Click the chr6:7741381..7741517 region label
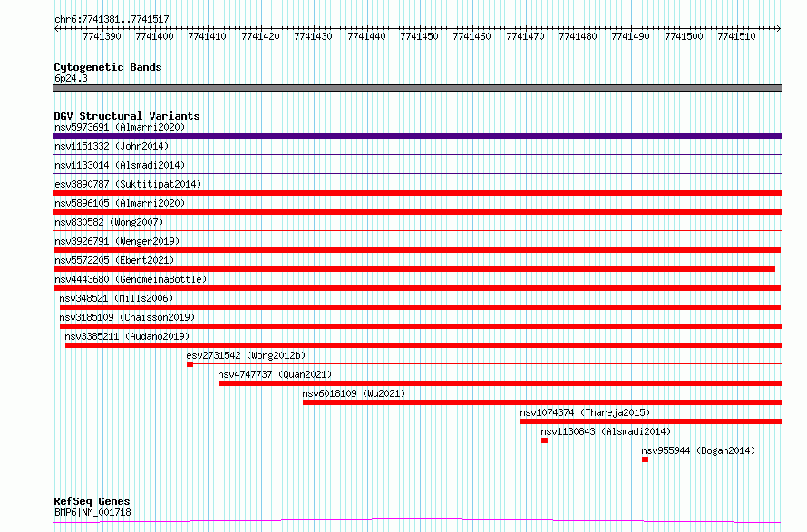The image size is (807, 532). 112,20
